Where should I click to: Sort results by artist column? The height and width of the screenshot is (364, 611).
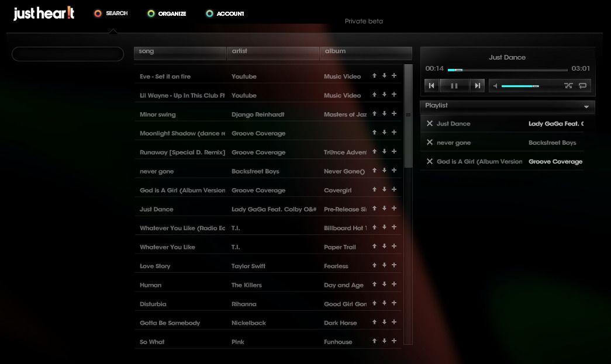273,53
